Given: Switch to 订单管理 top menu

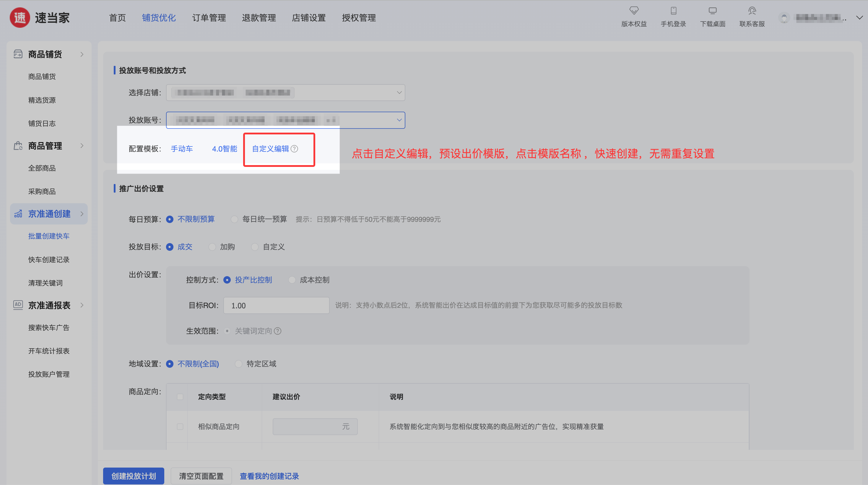Looking at the screenshot, I should tap(209, 18).
